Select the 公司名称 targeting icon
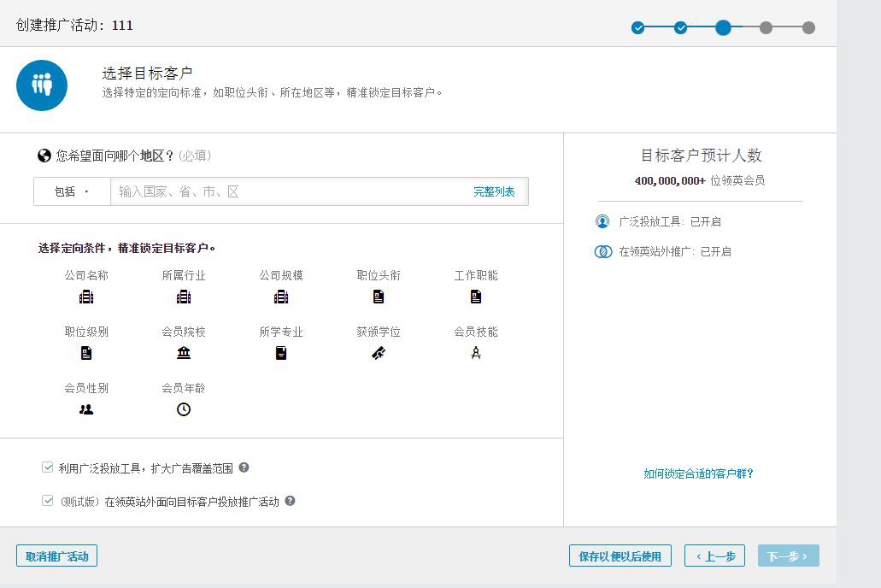Viewport: 881px width, 588px height. (x=86, y=297)
